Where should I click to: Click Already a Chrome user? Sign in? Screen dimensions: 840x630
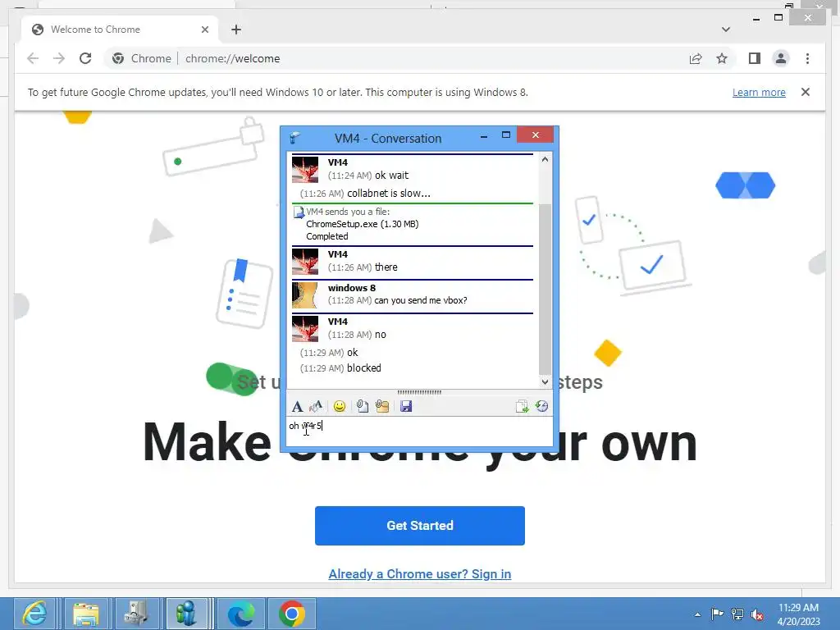click(x=419, y=573)
